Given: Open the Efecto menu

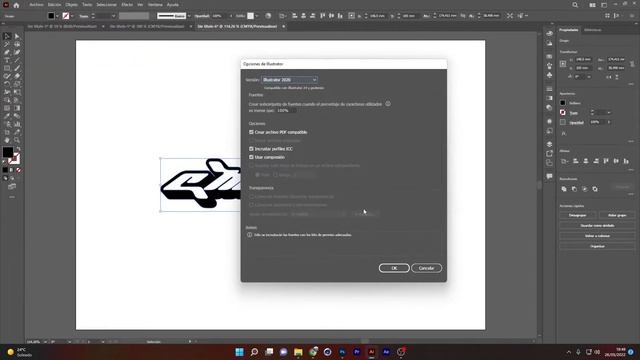Looking at the screenshot, I should click(127, 5).
